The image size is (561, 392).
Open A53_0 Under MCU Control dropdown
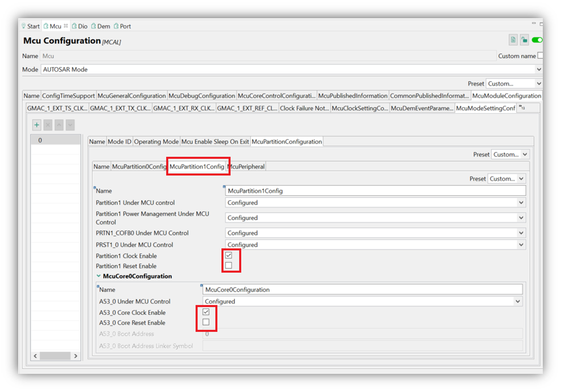point(362,301)
